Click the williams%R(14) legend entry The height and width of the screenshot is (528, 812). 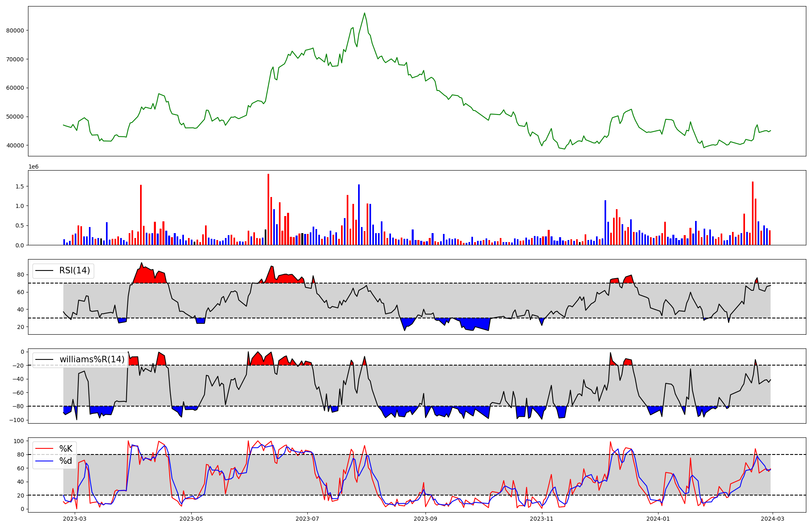(x=92, y=359)
